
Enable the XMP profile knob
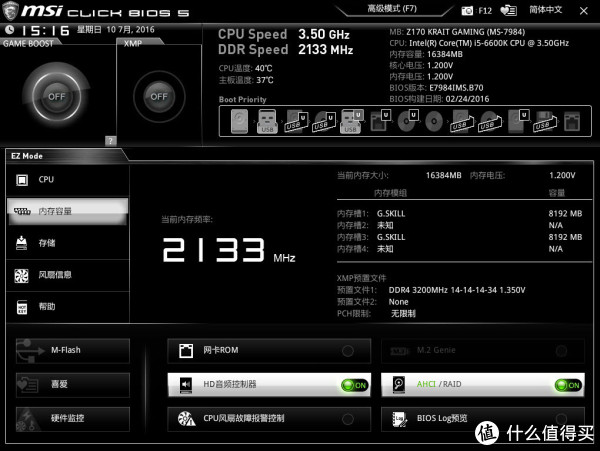(157, 96)
